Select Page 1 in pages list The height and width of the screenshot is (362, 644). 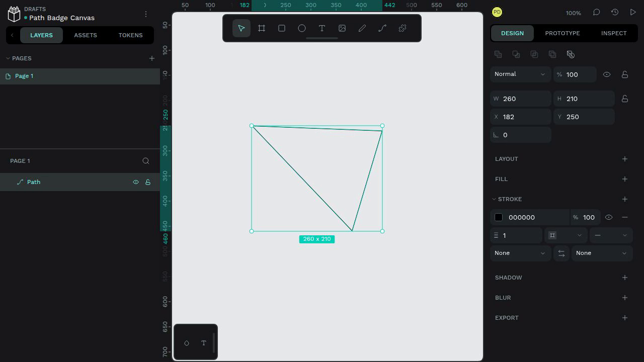tap(80, 76)
